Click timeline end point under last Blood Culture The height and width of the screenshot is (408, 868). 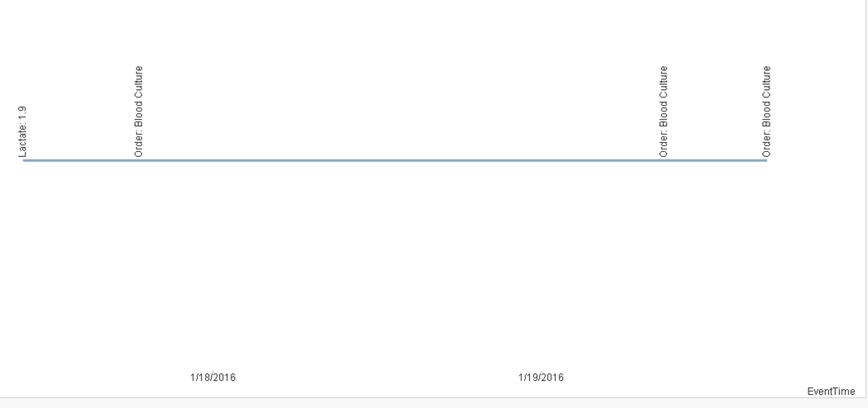765,160
